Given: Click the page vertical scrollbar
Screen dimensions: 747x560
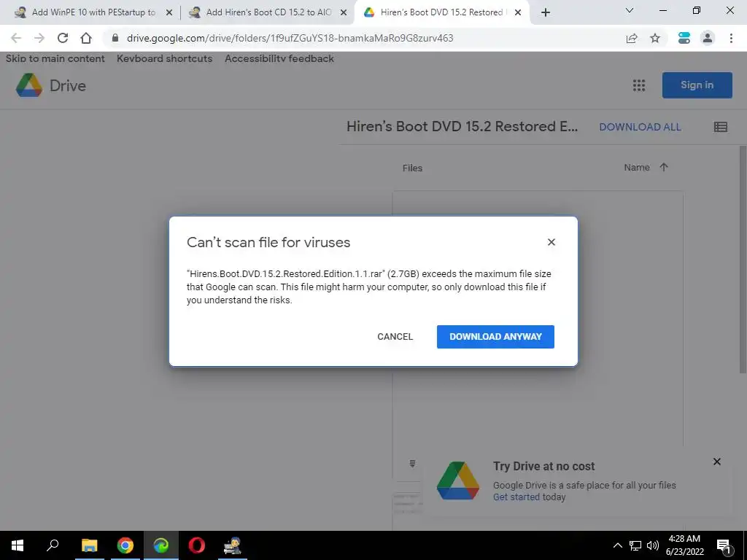Looking at the screenshot, I should point(743,260).
